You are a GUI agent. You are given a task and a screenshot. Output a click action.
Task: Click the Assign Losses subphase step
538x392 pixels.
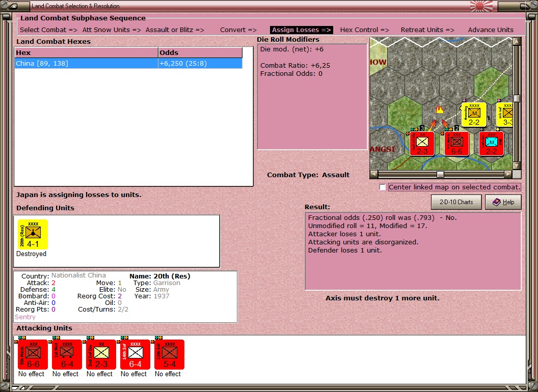click(301, 30)
